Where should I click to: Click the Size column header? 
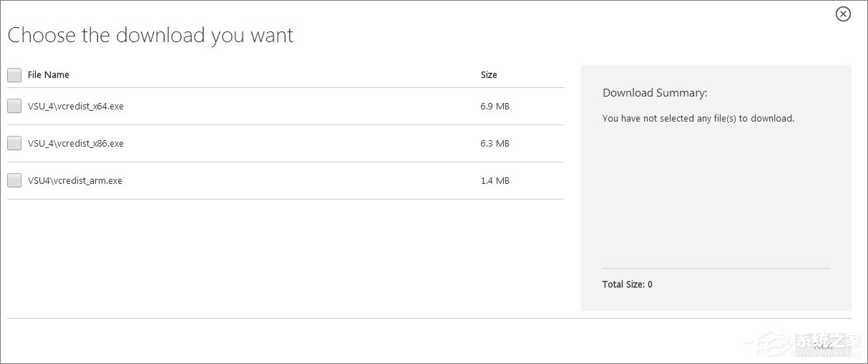click(489, 75)
